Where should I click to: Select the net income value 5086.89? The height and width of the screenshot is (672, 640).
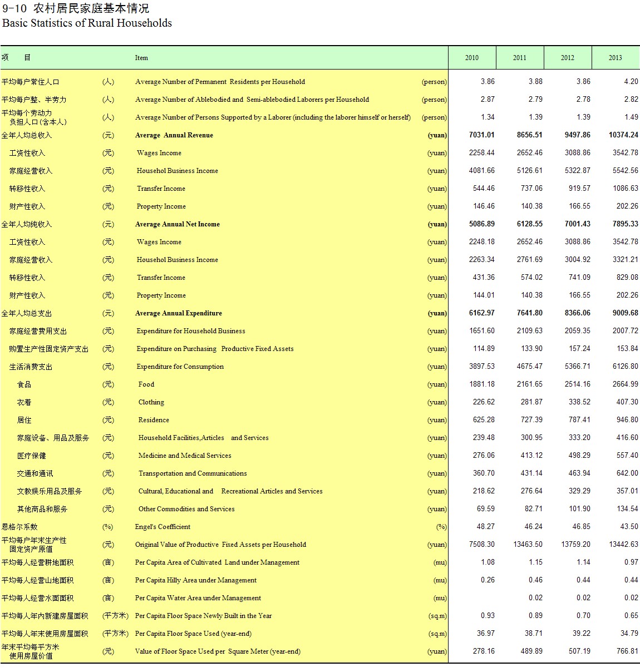pos(482,224)
